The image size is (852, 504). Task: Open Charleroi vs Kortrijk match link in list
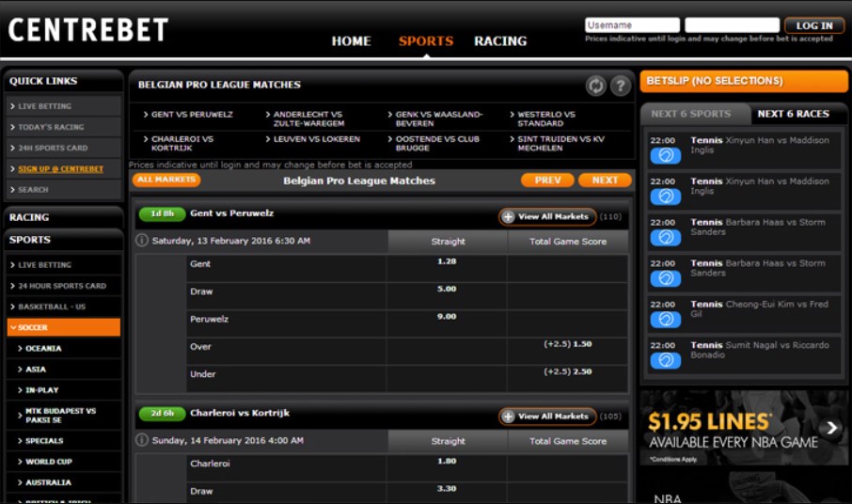(182, 143)
